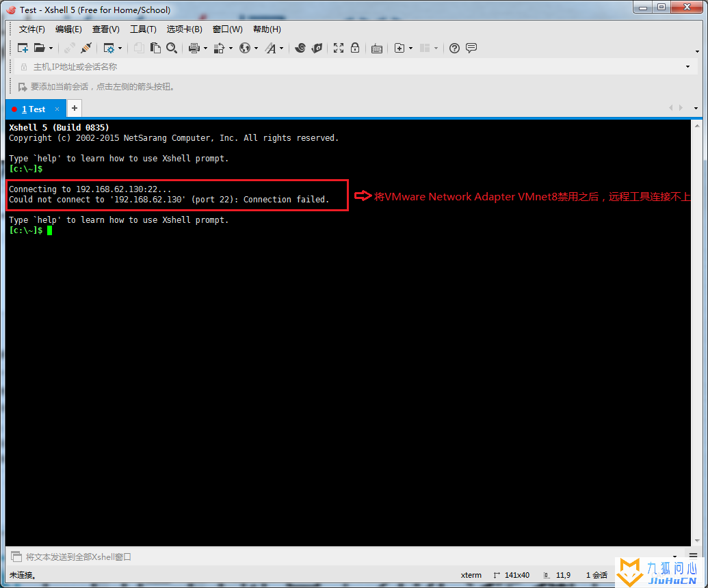Screen dimensions: 708x588
Task: Click the add current session arrow icon
Action: pos(22,87)
